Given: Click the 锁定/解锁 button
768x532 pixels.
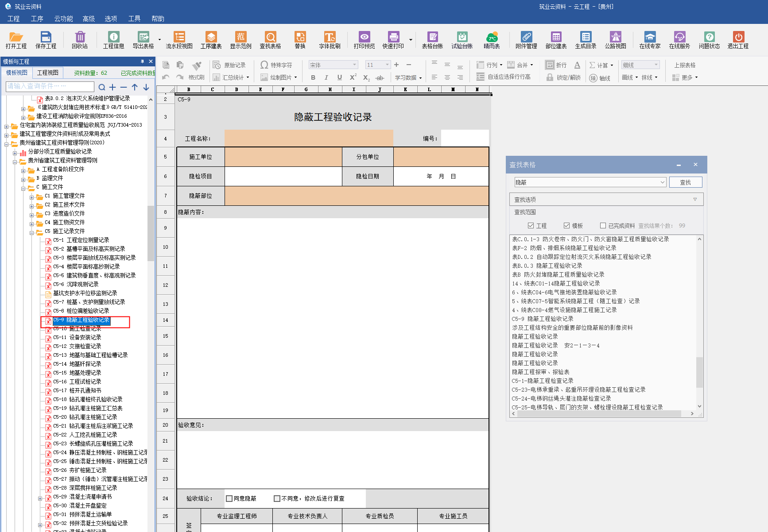Looking at the screenshot, I should (x=563, y=77).
